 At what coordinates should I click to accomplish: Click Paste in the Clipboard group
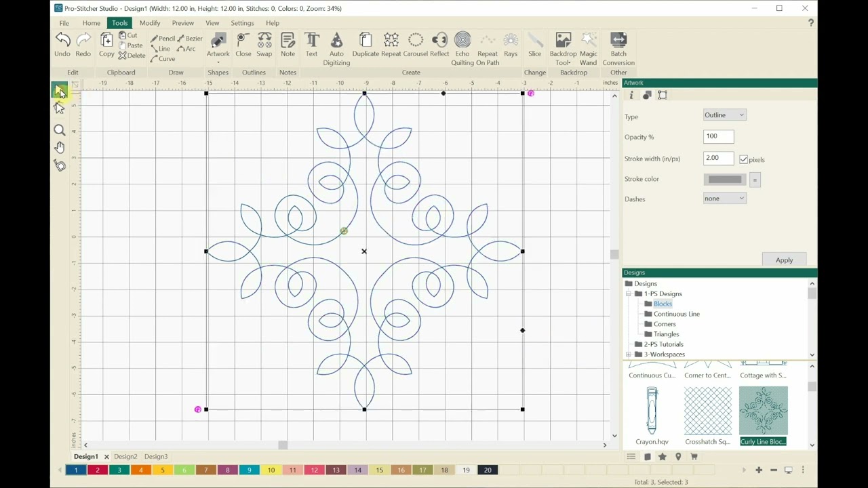(x=131, y=45)
